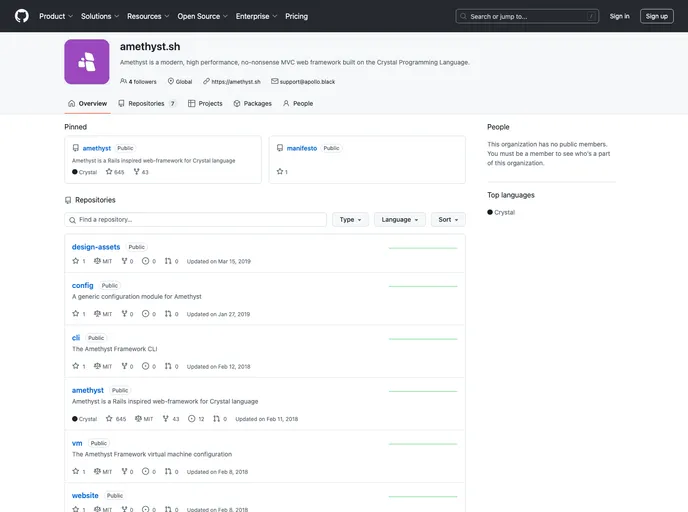
Task: Open the Language filter dropdown
Action: [400, 219]
